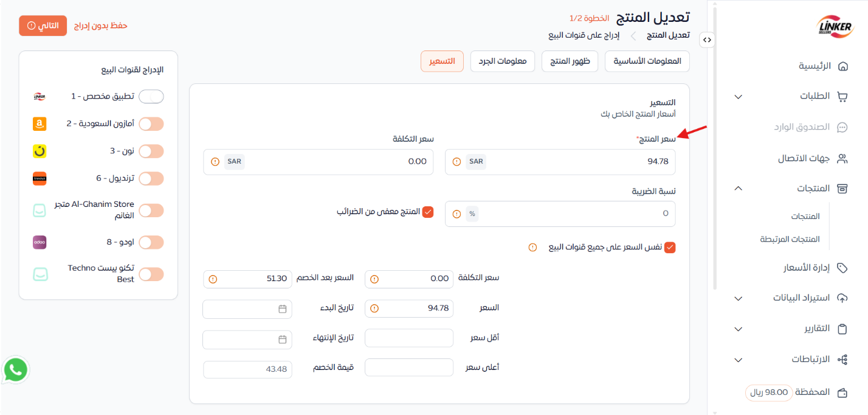Image resolution: width=868 pixels, height=415 pixels.
Task: Click the قيمة الخصم field showing 43.48
Action: [x=247, y=369]
